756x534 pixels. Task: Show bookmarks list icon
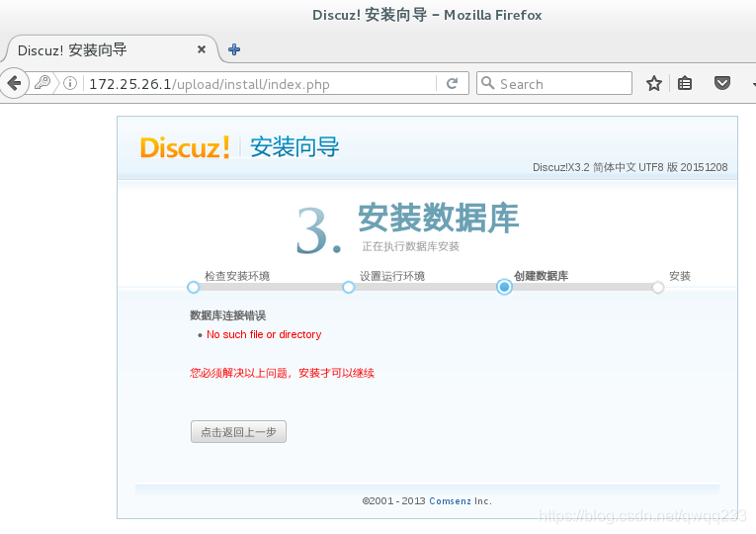pyautogui.click(x=685, y=83)
